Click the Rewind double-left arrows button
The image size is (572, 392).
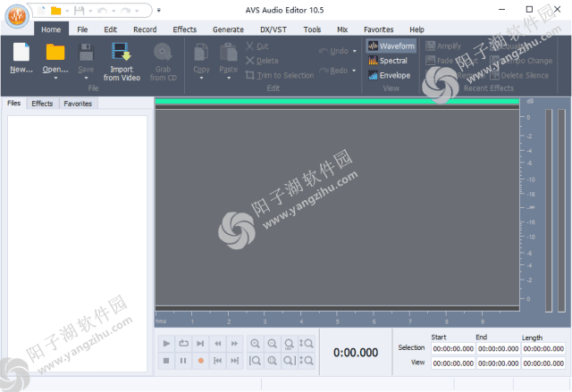(218, 344)
